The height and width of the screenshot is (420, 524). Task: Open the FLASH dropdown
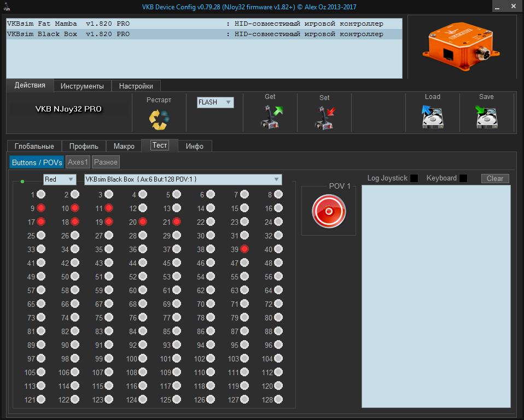point(215,102)
